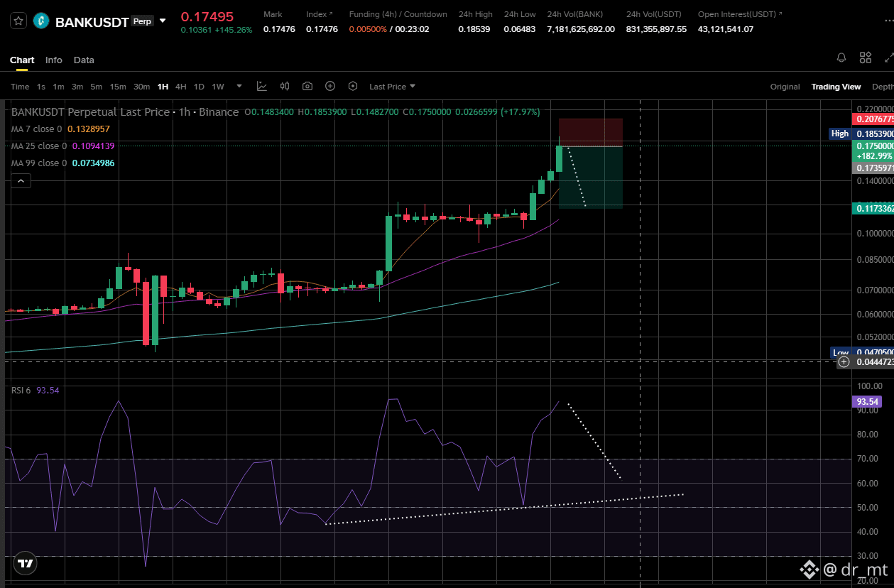Image resolution: width=894 pixels, height=588 pixels.
Task: Click the 24h High value 0.18539
Action: [475, 29]
